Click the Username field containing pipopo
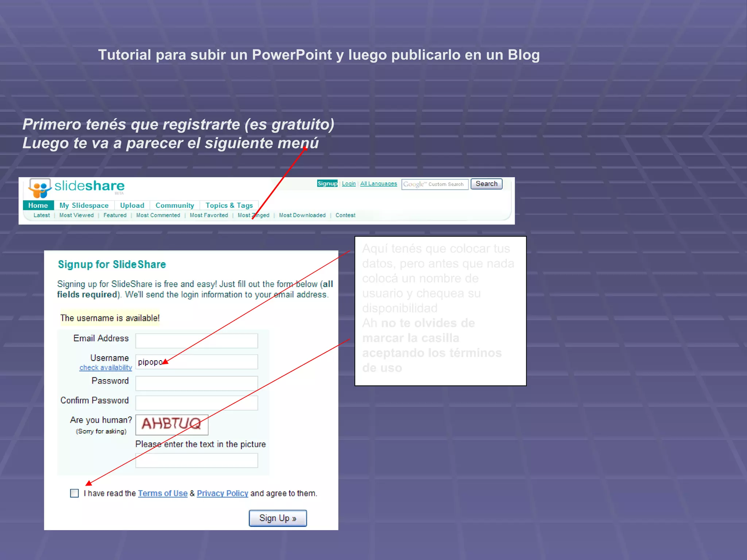Viewport: 747px width, 560px height. 197,362
